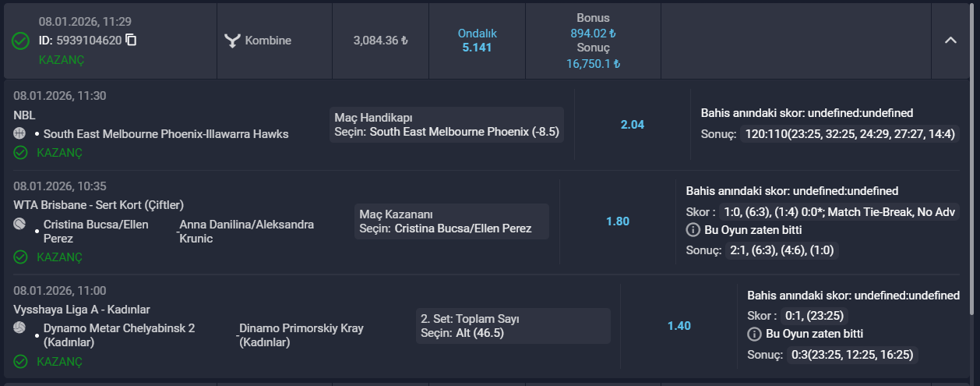Viewport: 980px width, 386px height.
Task: Click green check icon beside bet ID header
Action: coord(21,41)
